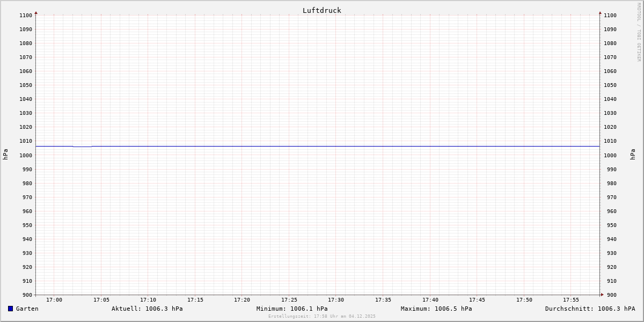
Task: Click the red arrow at the time axis end
Action: (x=602, y=295)
